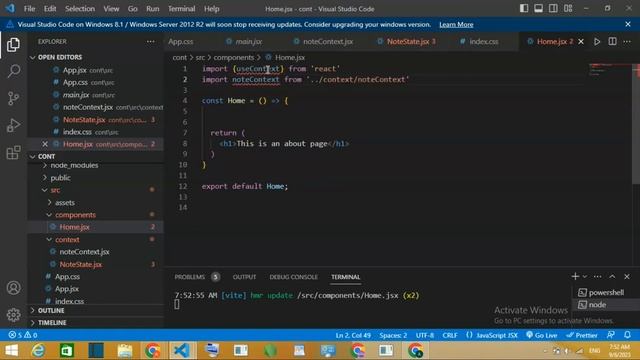Close the Home.jsx editor tab
The height and width of the screenshot is (360, 640).
coord(581,41)
